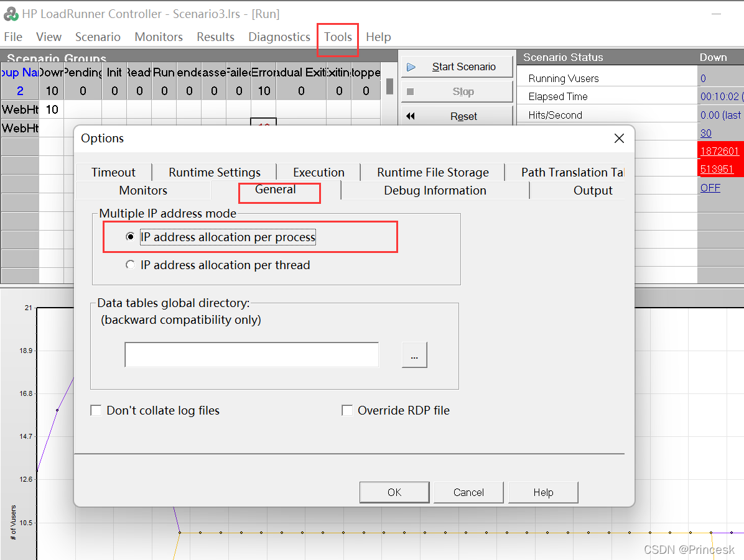This screenshot has height=560, width=744.
Task: Switch to the Execution tab
Action: click(x=319, y=172)
